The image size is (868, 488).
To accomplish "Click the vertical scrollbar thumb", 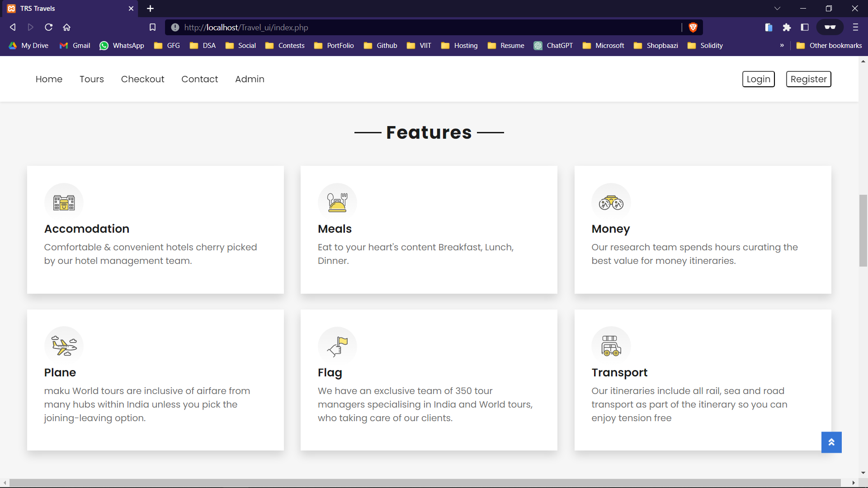I will 863,230.
